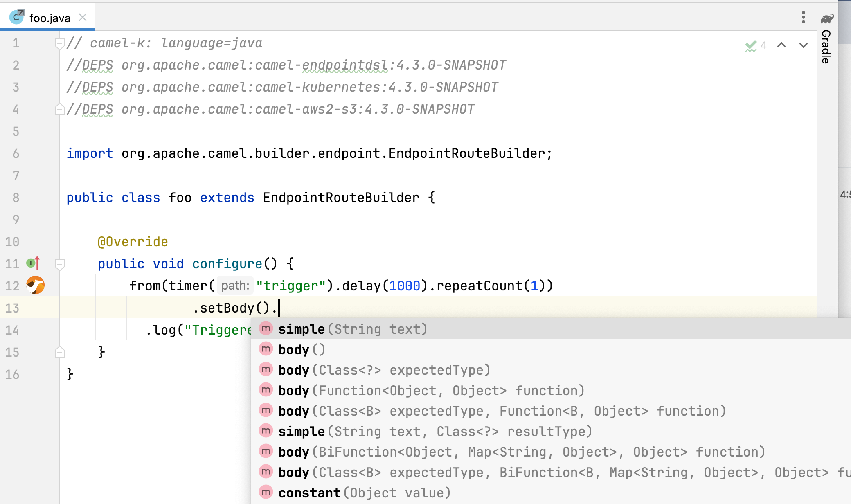Click the path: parameter hint on line 12
The height and width of the screenshot is (504, 851).
click(x=235, y=286)
